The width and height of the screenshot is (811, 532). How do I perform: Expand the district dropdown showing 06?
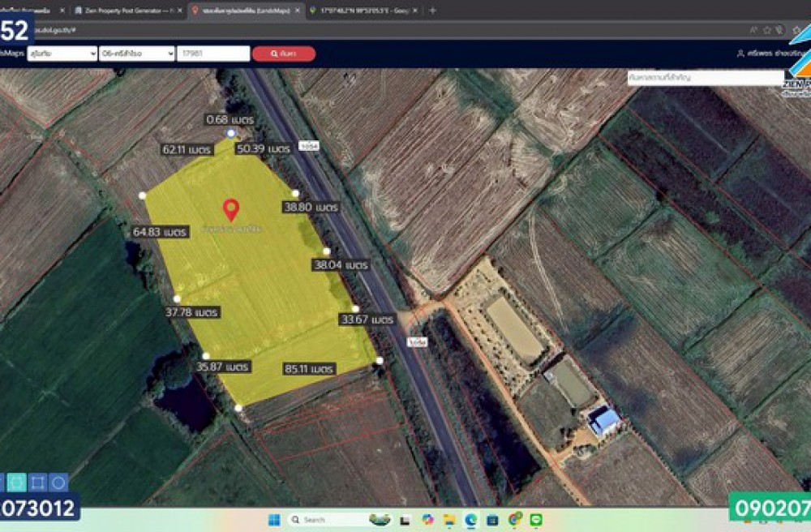coord(135,54)
